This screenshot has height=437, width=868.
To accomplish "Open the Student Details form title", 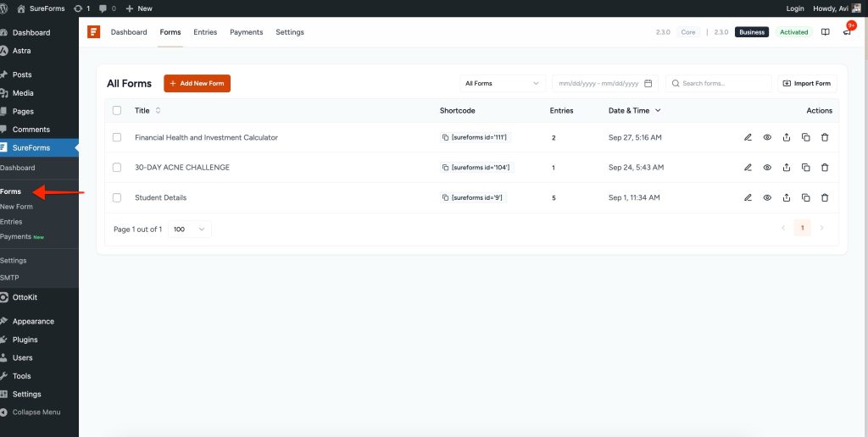I will (x=160, y=197).
